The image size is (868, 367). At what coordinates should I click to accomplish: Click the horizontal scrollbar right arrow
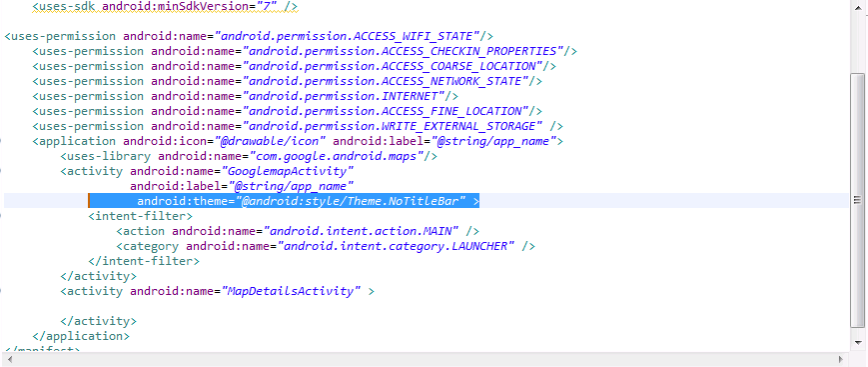841,359
